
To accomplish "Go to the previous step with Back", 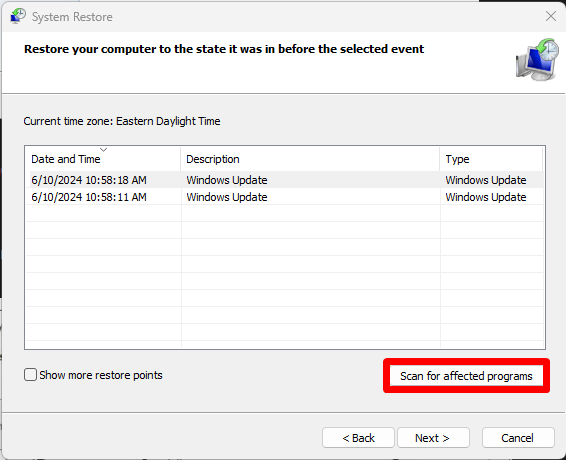I will pyautogui.click(x=358, y=438).
